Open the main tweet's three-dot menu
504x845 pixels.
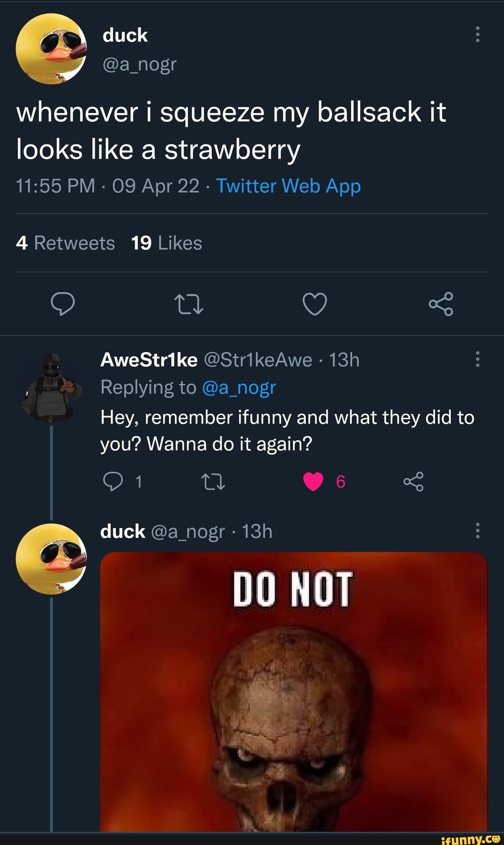[477, 35]
